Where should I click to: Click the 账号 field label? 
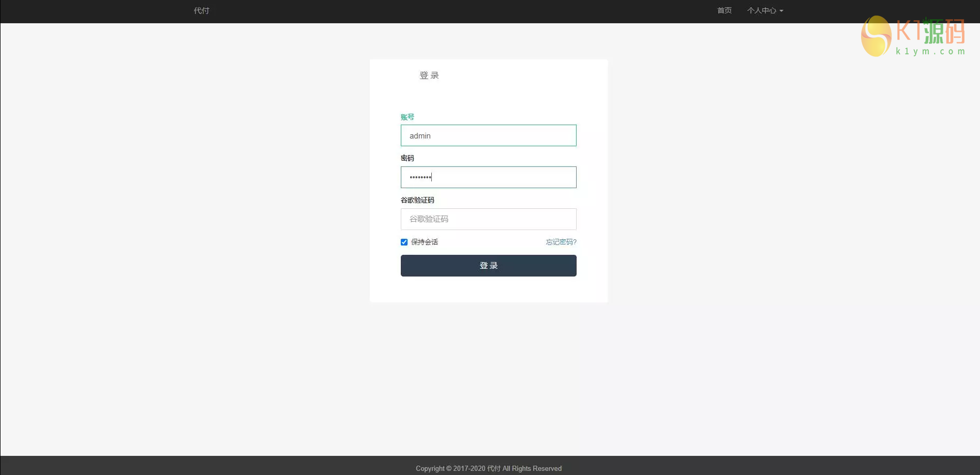(408, 117)
